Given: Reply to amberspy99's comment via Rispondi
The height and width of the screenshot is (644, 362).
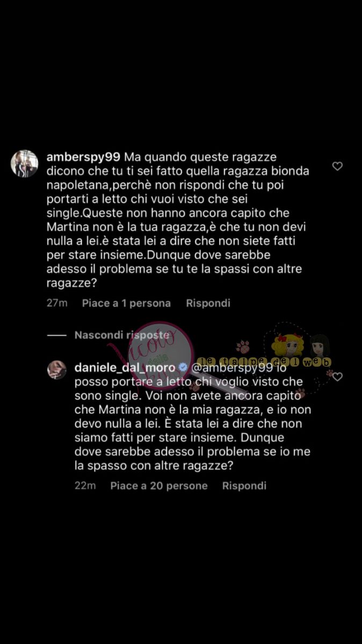Looking at the screenshot, I should (208, 303).
